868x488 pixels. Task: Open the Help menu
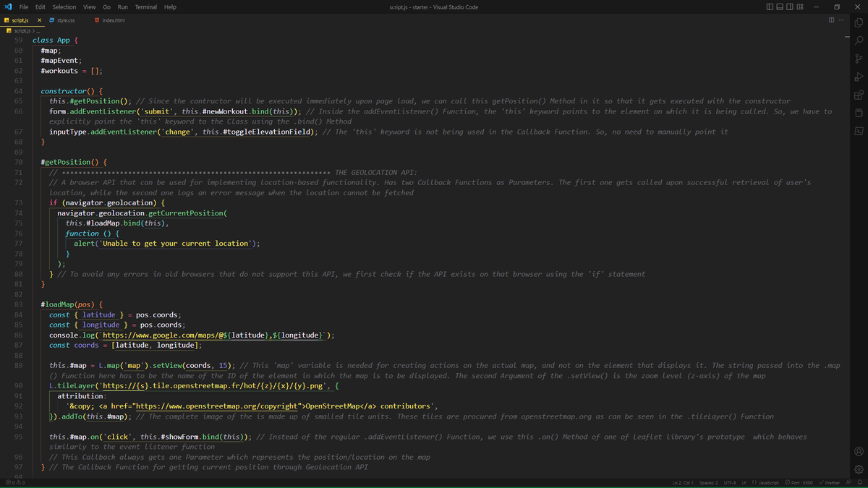click(x=171, y=7)
